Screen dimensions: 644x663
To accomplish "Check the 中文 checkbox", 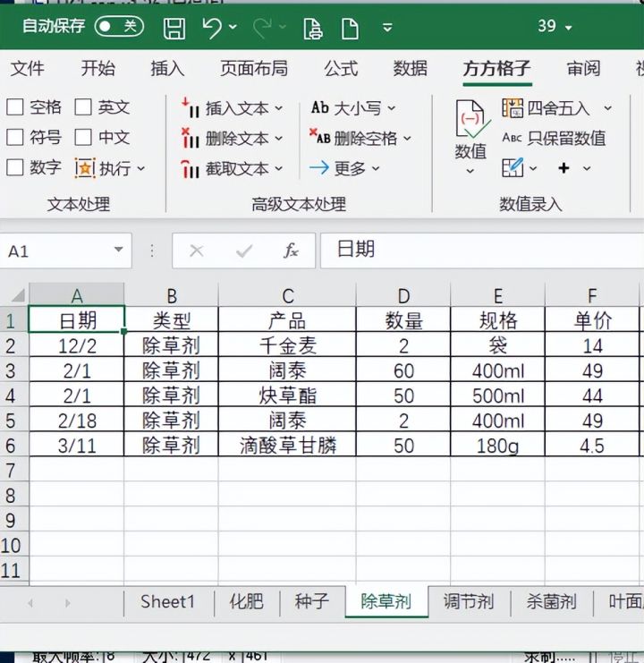I will coord(83,137).
